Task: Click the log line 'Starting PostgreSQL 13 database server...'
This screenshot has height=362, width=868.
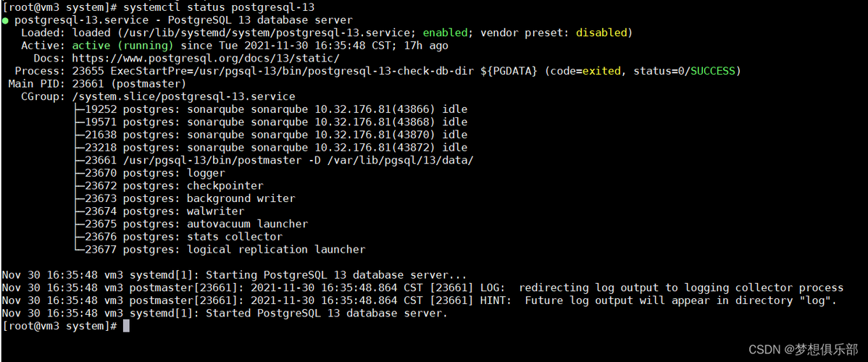Action: click(x=235, y=275)
